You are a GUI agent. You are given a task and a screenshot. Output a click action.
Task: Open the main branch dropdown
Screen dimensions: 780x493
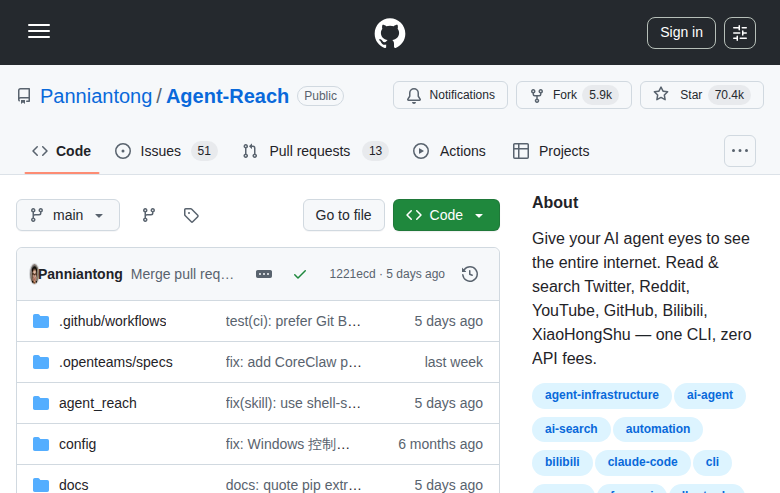click(68, 215)
